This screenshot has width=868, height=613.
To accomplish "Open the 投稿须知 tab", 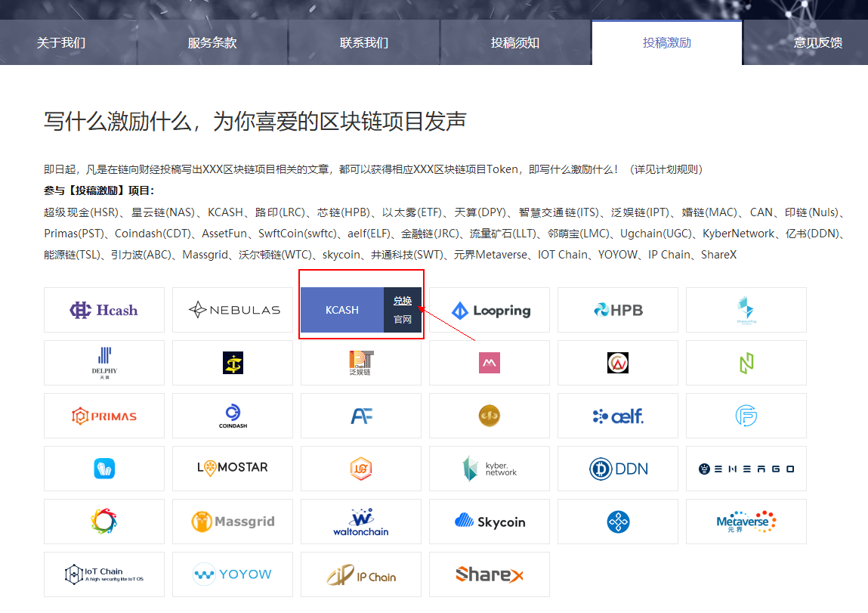I will click(515, 42).
